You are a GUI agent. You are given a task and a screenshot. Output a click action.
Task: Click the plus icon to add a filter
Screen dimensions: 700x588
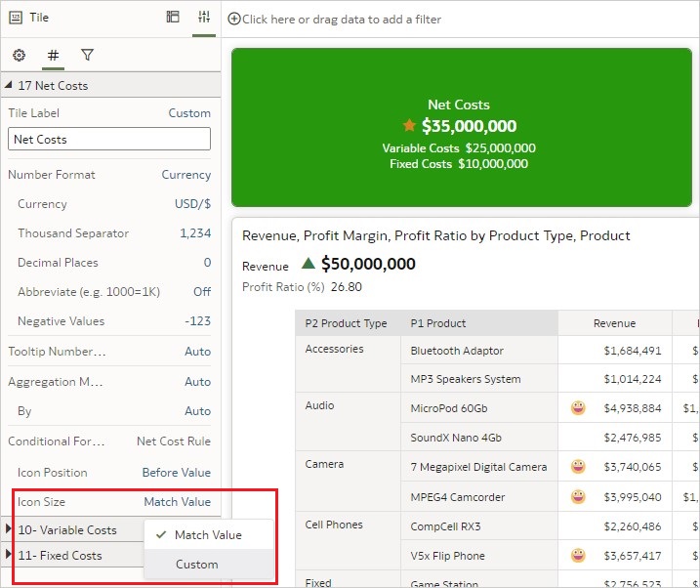coord(234,19)
